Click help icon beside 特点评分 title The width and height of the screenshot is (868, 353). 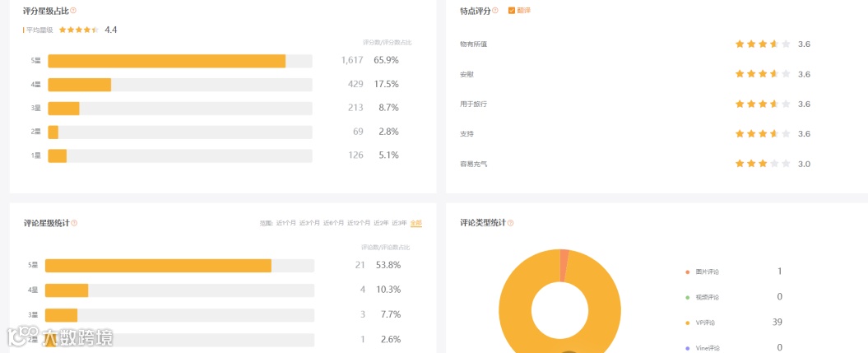point(495,10)
